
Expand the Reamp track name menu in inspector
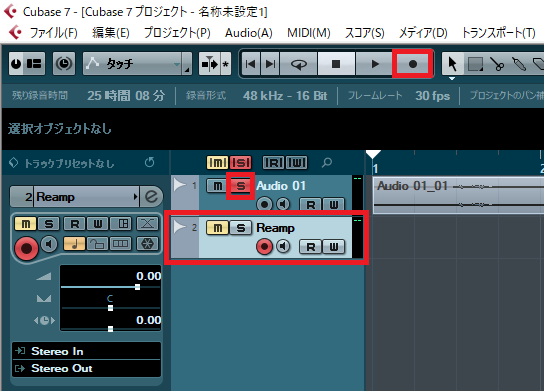135,197
